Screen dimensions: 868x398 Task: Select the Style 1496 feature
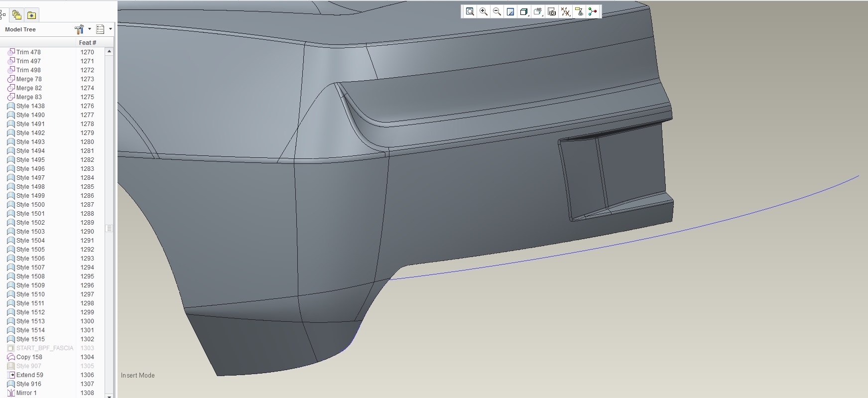point(30,169)
